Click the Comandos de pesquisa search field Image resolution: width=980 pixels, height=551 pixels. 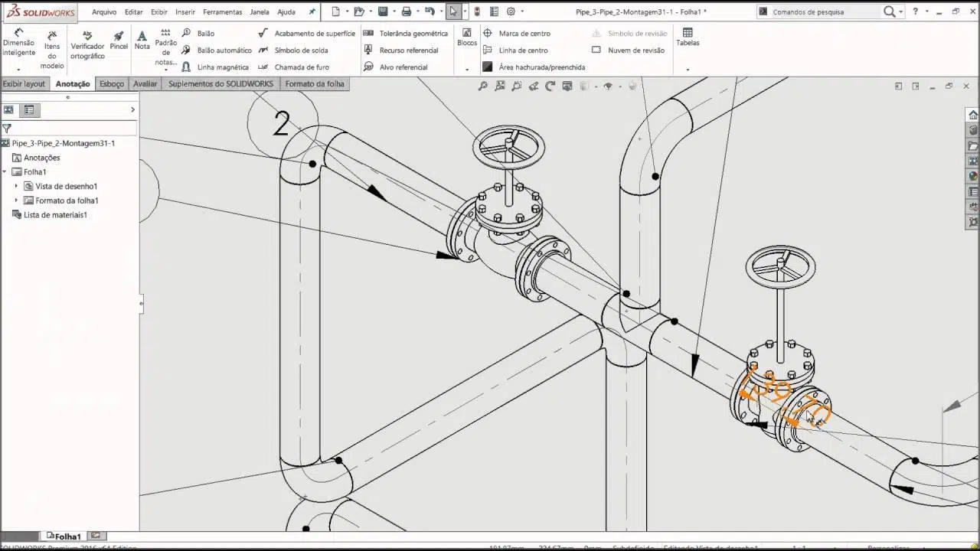tap(823, 12)
